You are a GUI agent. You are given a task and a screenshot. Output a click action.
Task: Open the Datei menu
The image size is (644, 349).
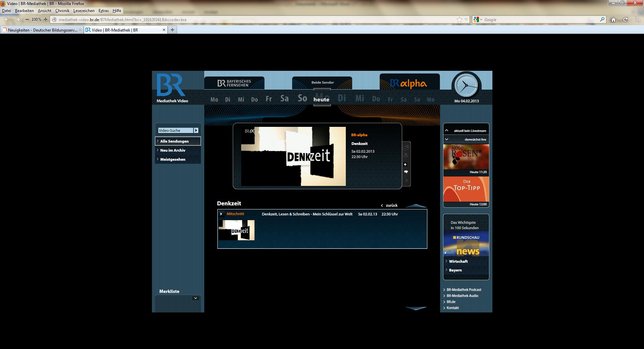[6, 11]
